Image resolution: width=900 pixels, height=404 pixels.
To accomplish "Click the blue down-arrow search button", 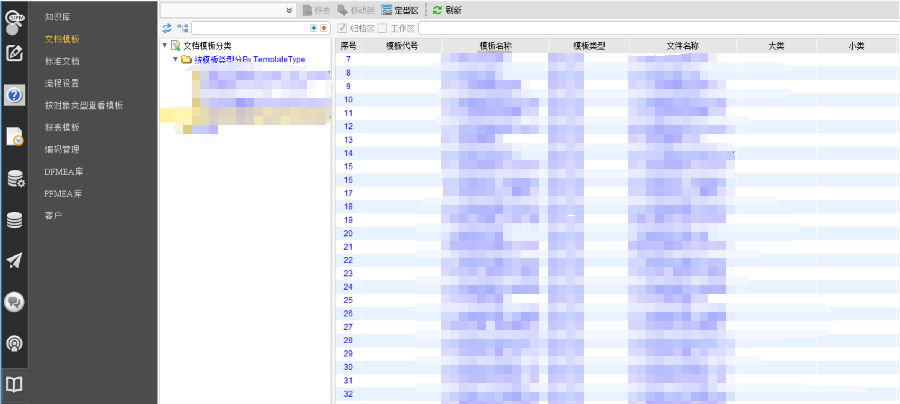I will pos(313,28).
